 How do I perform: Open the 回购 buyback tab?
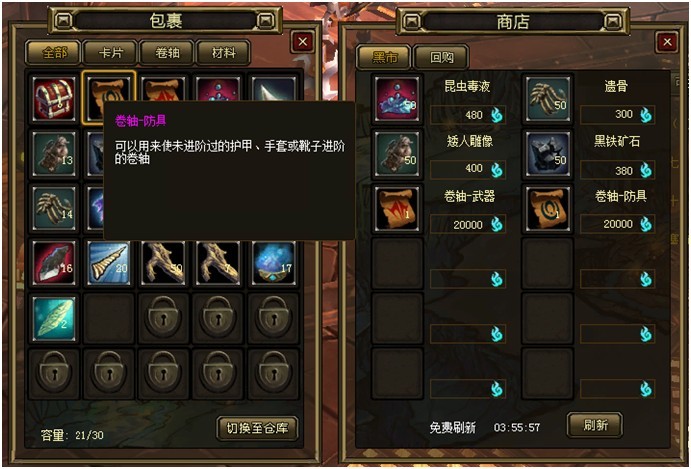441,57
